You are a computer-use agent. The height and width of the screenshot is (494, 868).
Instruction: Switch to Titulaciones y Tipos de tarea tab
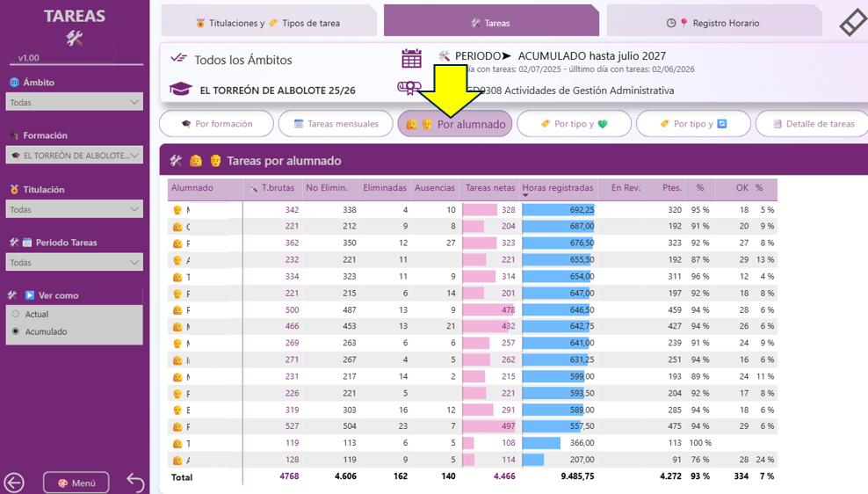(269, 23)
